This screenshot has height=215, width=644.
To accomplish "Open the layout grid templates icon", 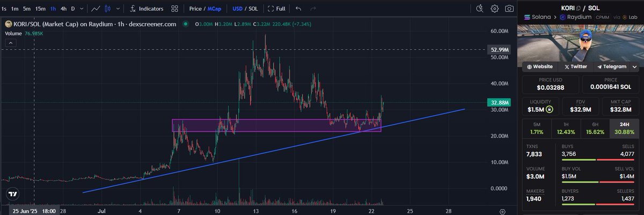I will coord(175,9).
